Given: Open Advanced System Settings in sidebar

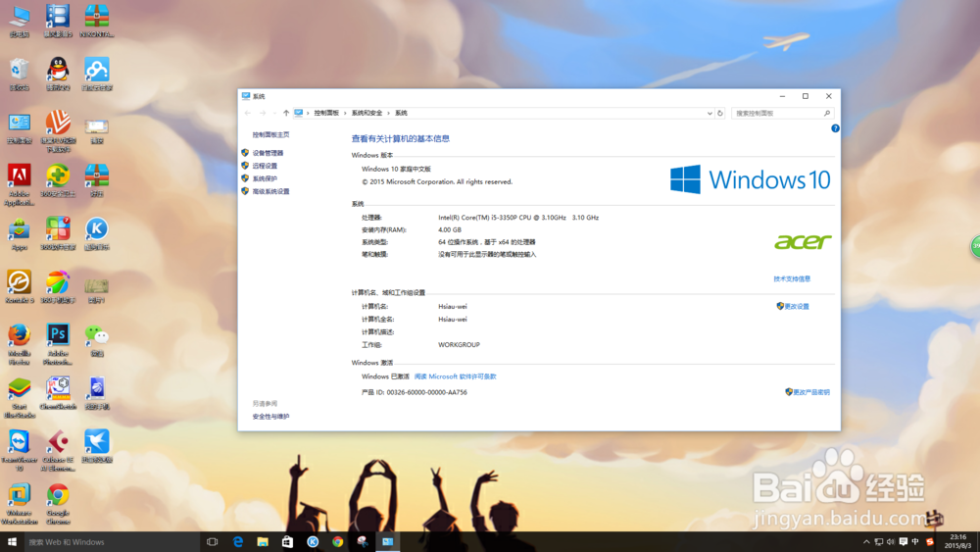Looking at the screenshot, I should point(270,191).
